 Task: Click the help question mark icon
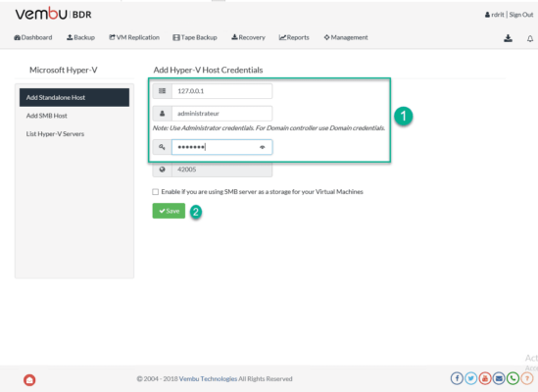(x=527, y=378)
